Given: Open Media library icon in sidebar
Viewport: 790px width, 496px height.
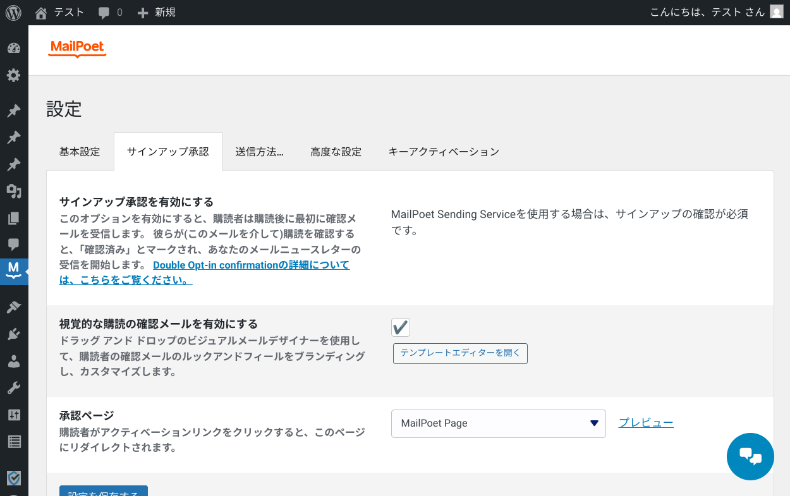Looking at the screenshot, I should (x=14, y=191).
